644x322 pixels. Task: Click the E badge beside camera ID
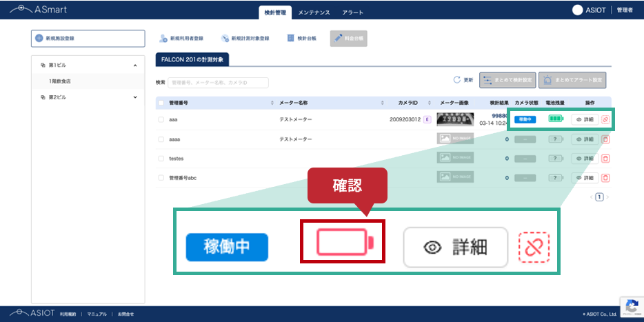427,119
